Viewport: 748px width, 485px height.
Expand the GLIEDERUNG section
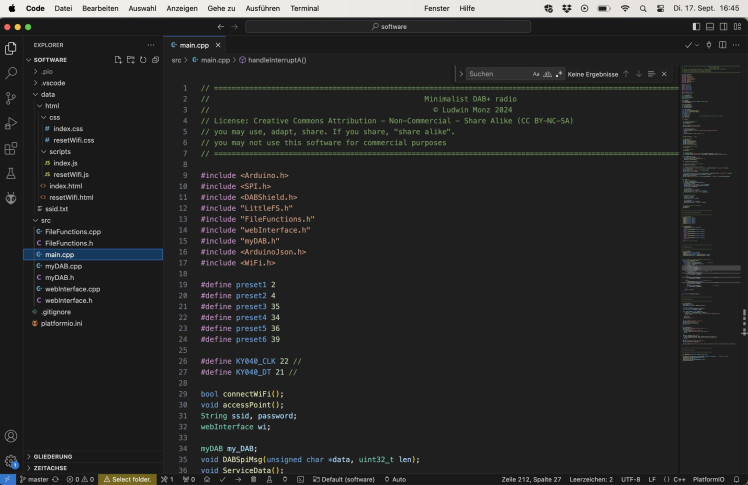(x=53, y=456)
